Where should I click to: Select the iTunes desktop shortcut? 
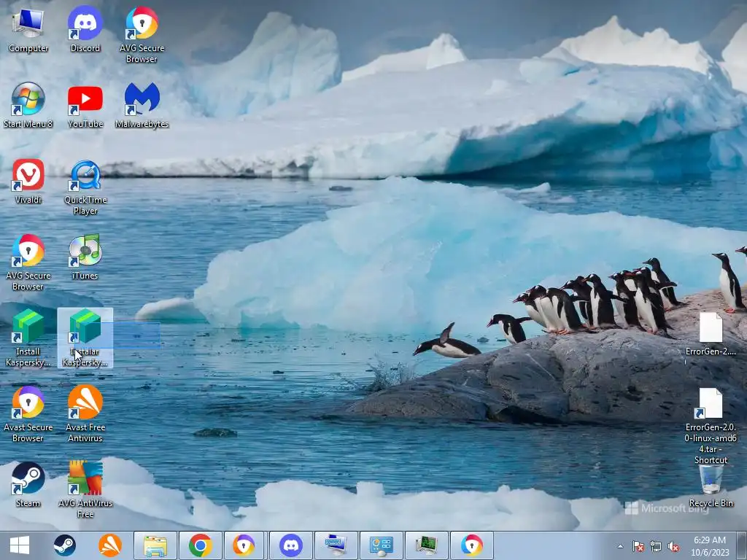[x=85, y=257]
